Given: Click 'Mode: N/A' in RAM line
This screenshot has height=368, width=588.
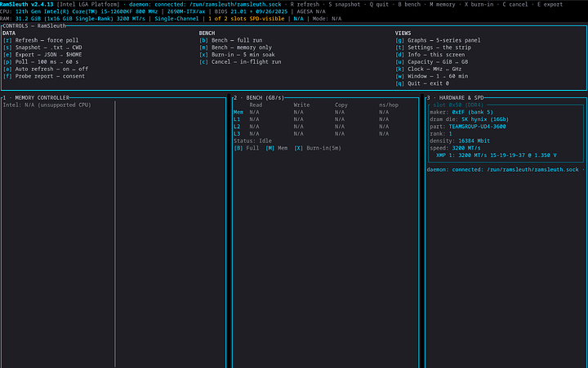Looking at the screenshot, I should [327, 18].
